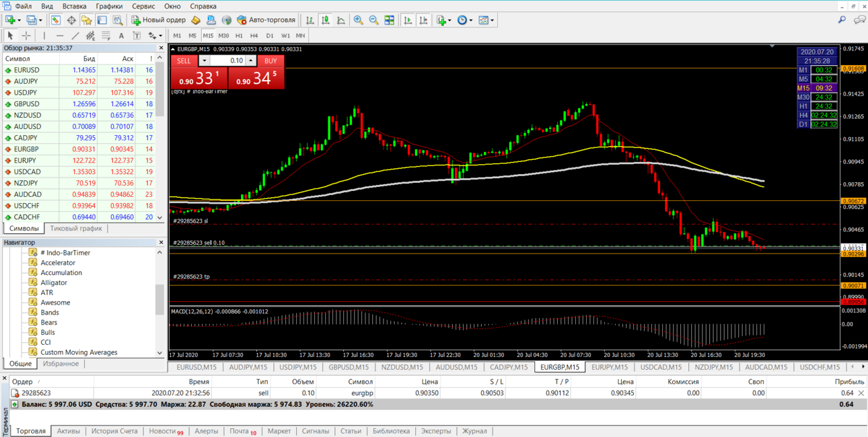Toggle the Terminal window icon
The width and height of the screenshot is (868, 437).
click(102, 20)
